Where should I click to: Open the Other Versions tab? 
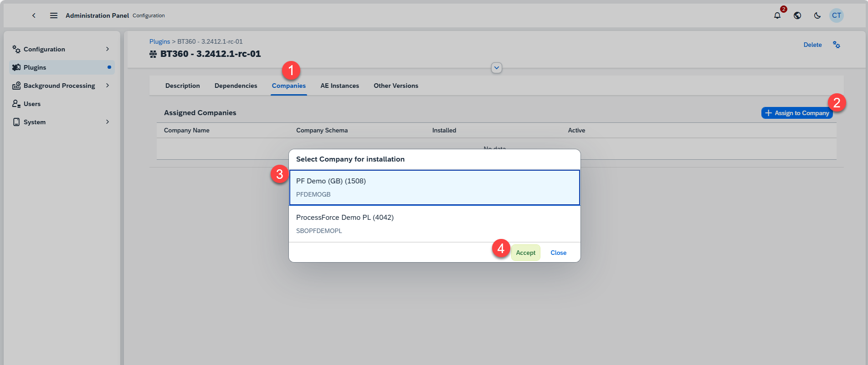tap(395, 86)
